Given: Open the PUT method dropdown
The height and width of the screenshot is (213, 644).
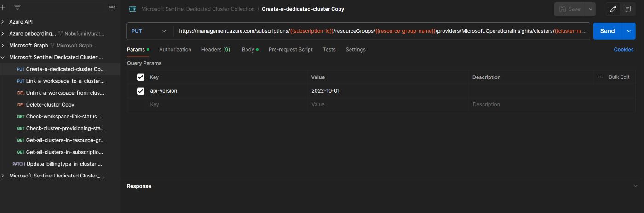Looking at the screenshot, I should (x=149, y=31).
